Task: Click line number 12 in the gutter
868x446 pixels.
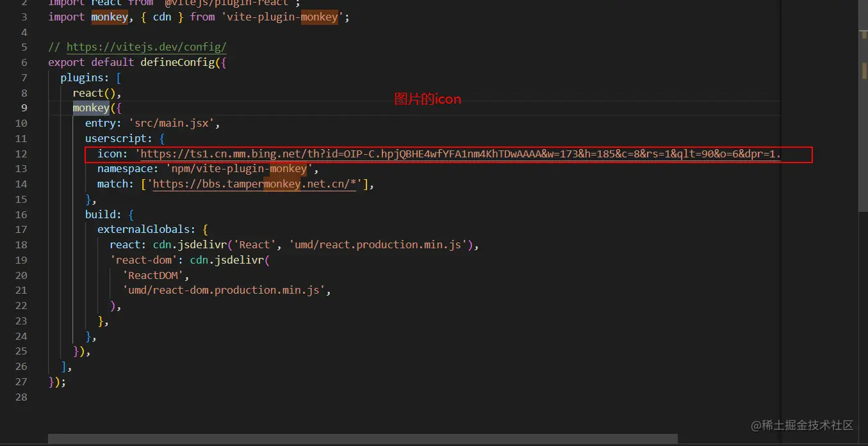Action: [x=21, y=154]
